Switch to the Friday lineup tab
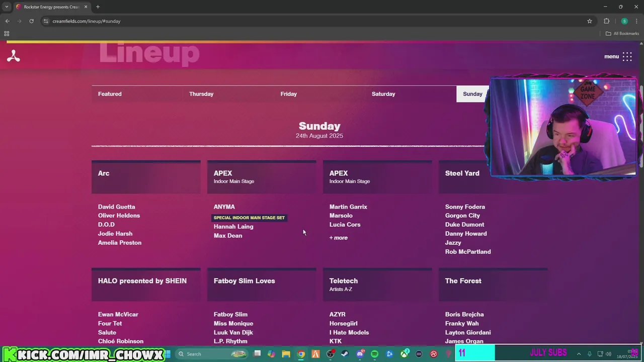Screen dimensions: 644x362 (289, 94)
